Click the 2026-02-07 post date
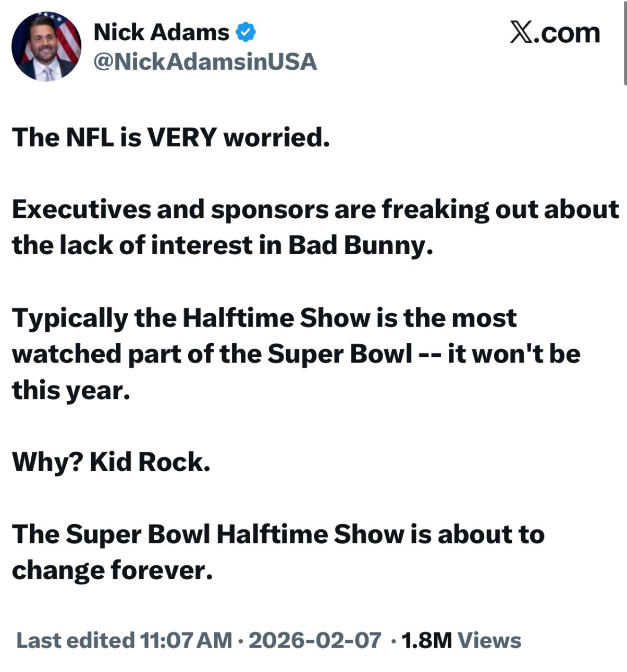The height and width of the screenshot is (672, 627). pos(315,640)
